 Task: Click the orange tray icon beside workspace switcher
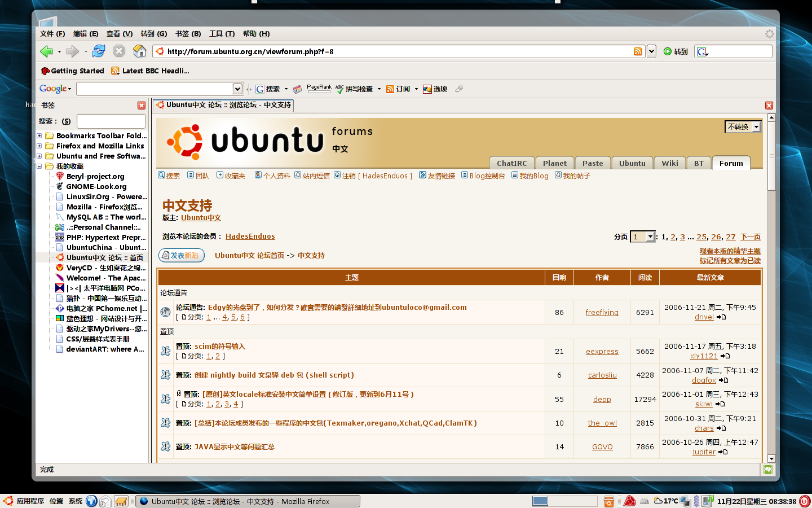pyautogui.click(x=609, y=501)
